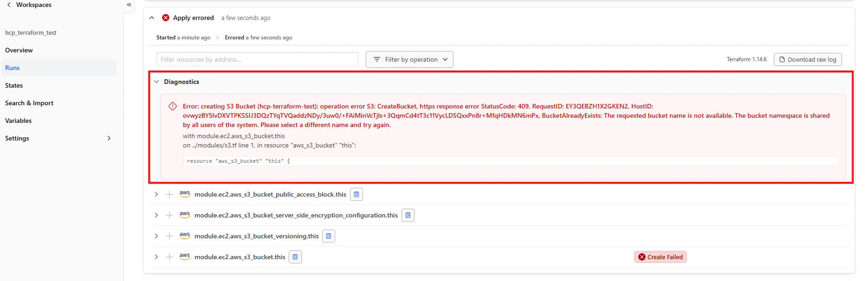
Task: Click AWS logo on bucket_versioning row
Action: tap(185, 236)
